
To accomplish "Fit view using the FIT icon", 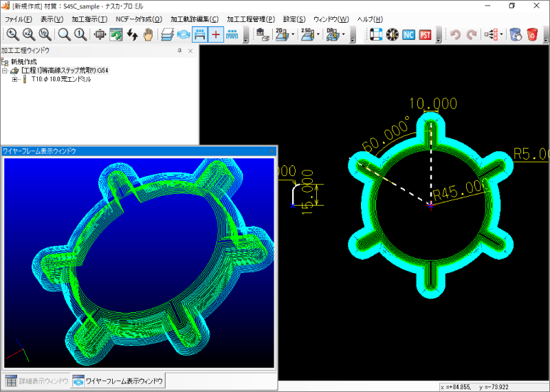I will pos(100,34).
